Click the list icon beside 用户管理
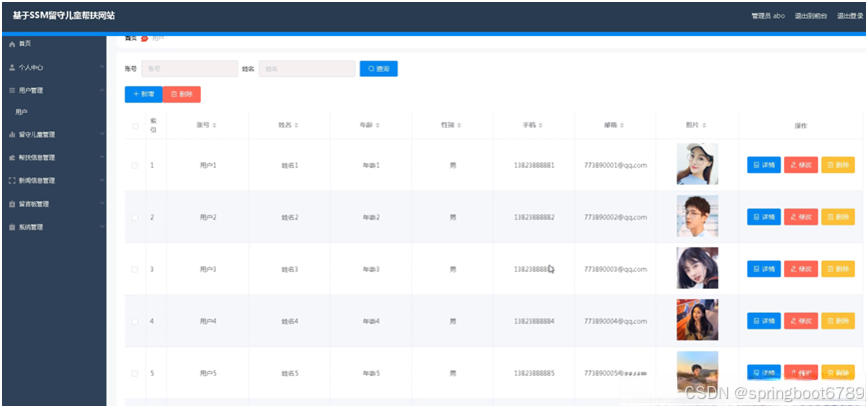The width and height of the screenshot is (868, 408). pyautogui.click(x=12, y=90)
